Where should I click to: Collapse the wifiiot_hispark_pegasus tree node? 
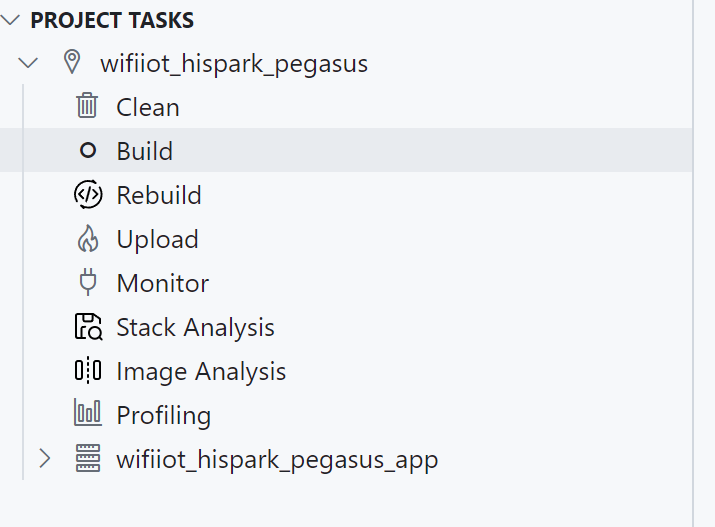click(28, 63)
